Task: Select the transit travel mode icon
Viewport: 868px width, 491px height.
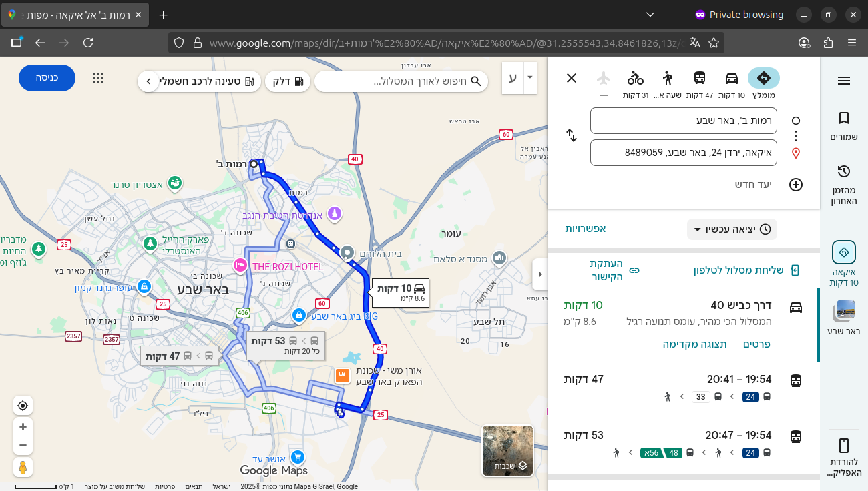Action: (x=699, y=79)
